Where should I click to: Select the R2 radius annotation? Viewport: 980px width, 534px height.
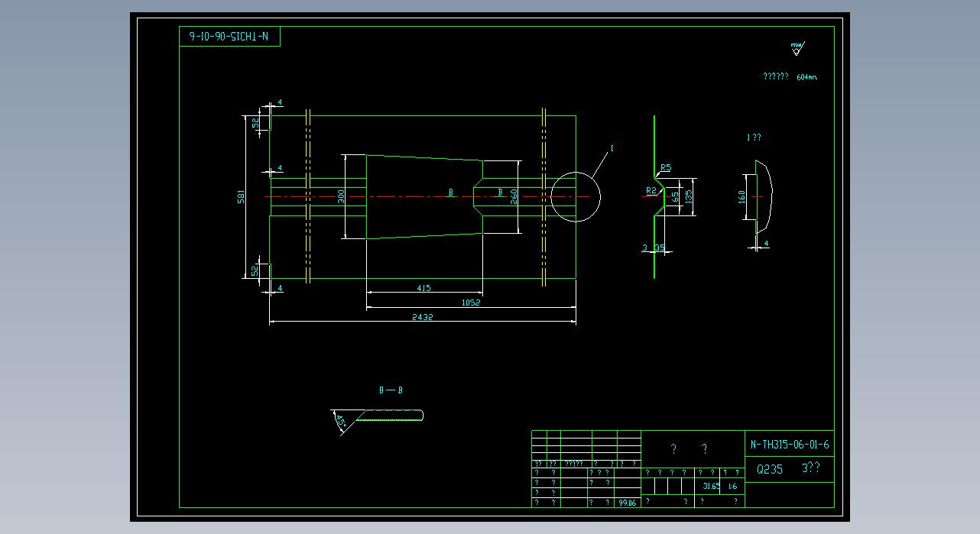pos(651,190)
